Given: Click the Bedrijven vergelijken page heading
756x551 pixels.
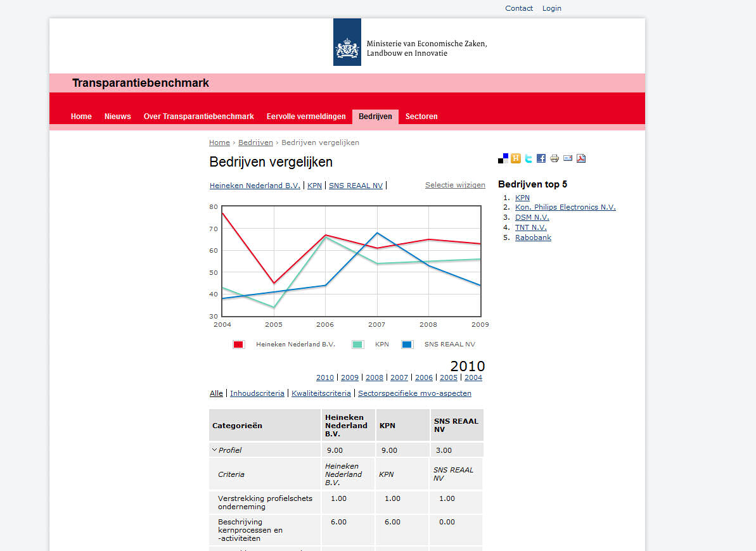Looking at the screenshot, I should pos(271,162).
